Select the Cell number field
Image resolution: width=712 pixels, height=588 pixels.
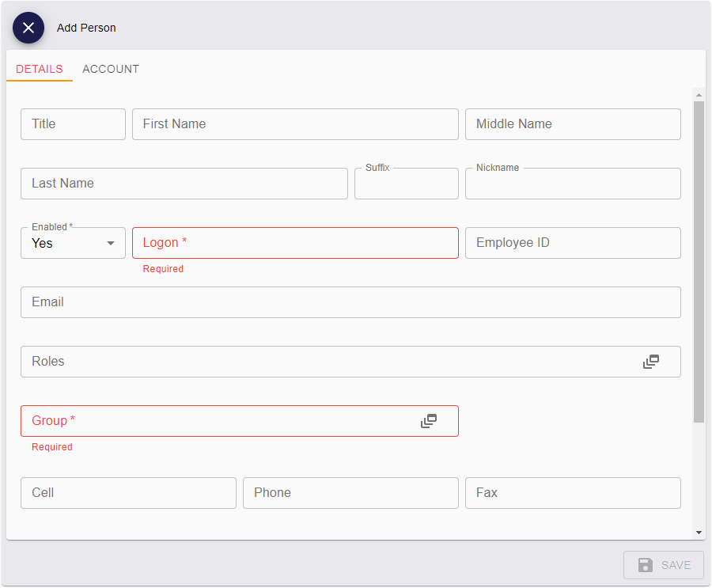tap(128, 493)
